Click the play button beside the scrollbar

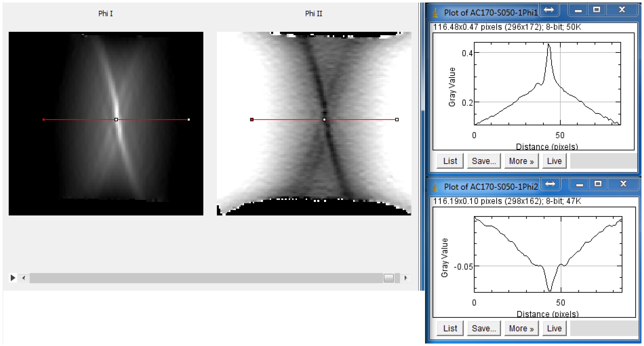[13, 278]
